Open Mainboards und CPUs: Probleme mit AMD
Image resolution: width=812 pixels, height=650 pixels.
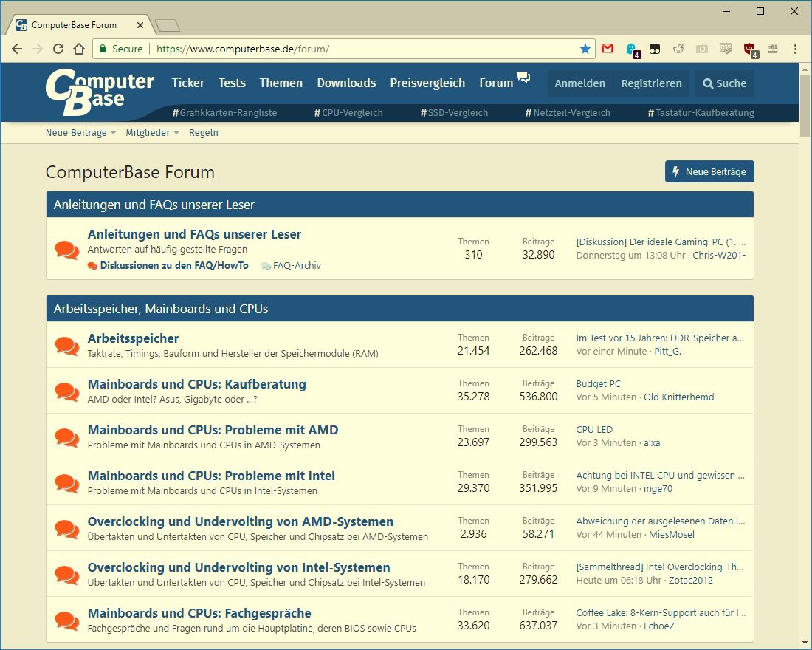(x=213, y=430)
